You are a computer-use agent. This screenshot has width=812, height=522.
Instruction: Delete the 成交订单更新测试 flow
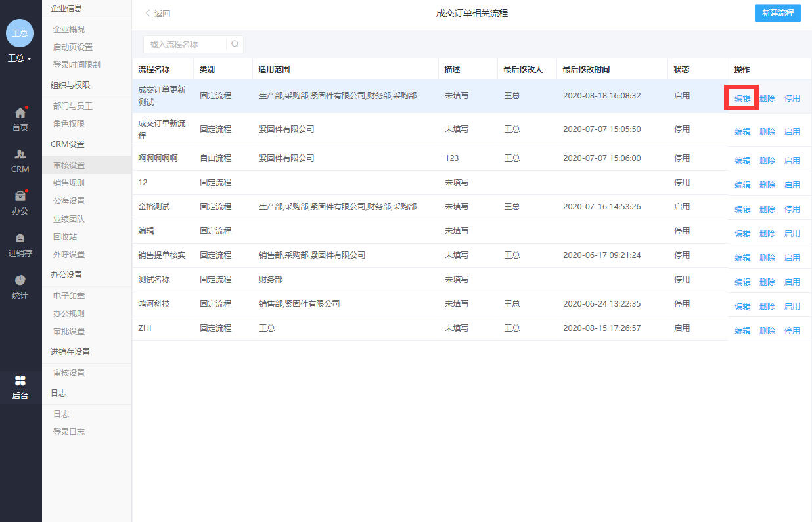click(767, 98)
